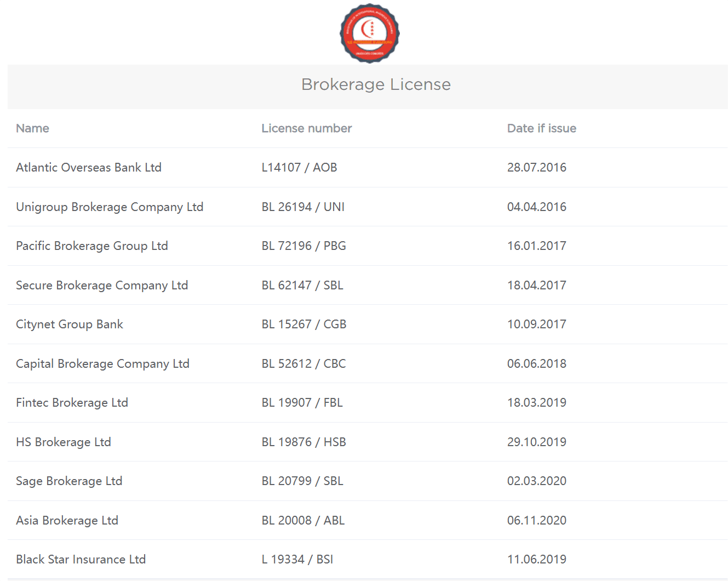Viewport: 728px width, 581px height.
Task: Select issue date 02.03.2020
Action: pos(537,481)
